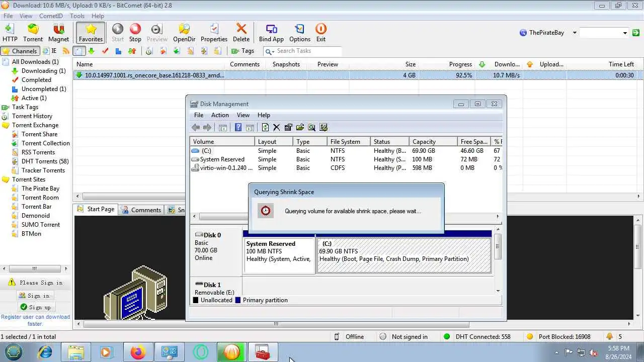Open the BitComet Tools menu
The image size is (644, 362).
click(x=77, y=16)
